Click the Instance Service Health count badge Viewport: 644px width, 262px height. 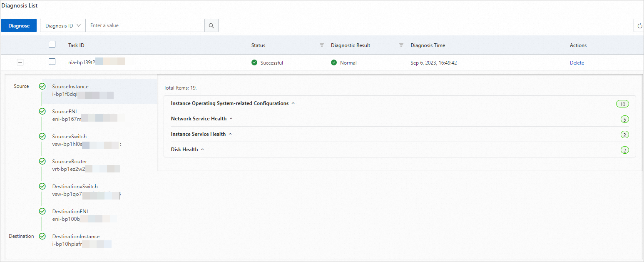tap(624, 135)
